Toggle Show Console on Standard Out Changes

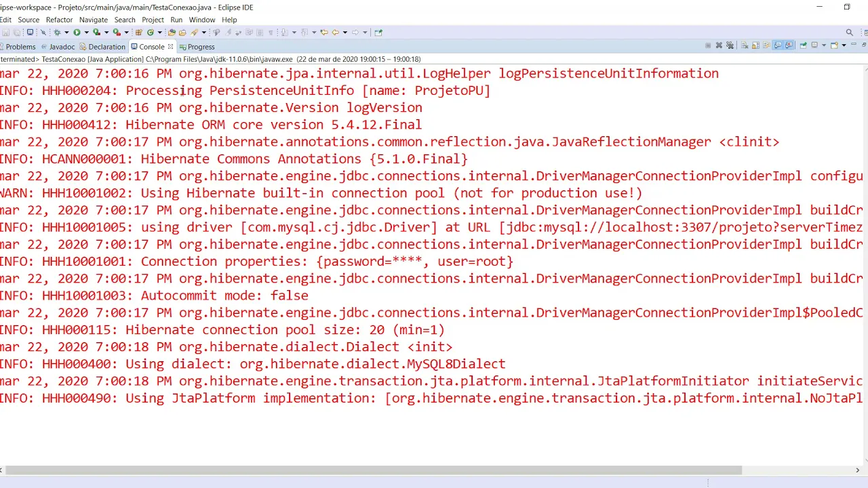777,45
